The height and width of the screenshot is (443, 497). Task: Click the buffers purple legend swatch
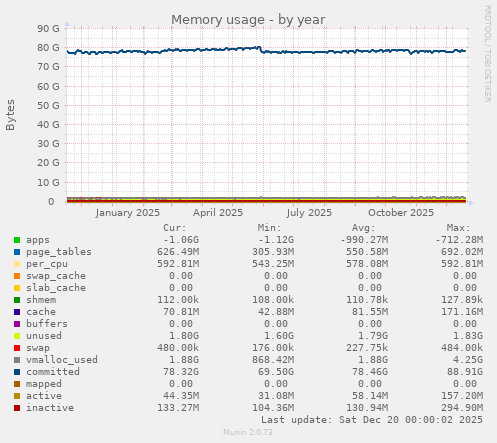(17, 324)
